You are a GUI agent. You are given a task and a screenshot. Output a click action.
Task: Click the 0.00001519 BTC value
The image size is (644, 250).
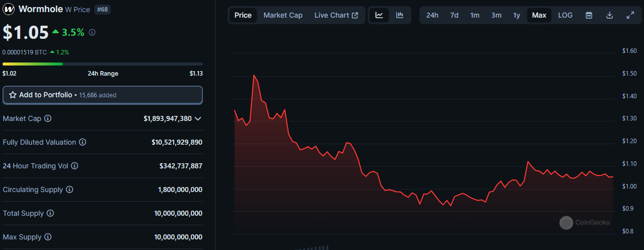click(x=25, y=52)
